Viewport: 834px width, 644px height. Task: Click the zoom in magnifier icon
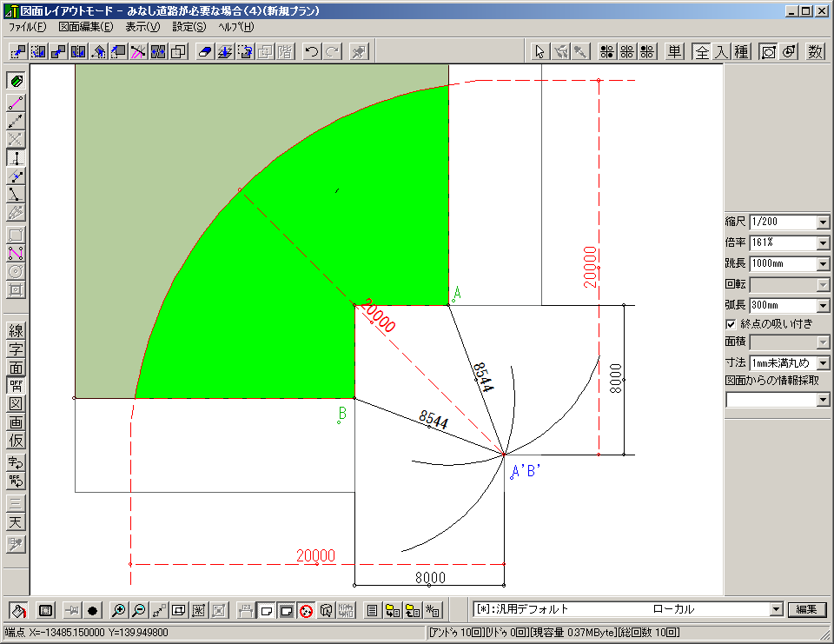tap(119, 610)
